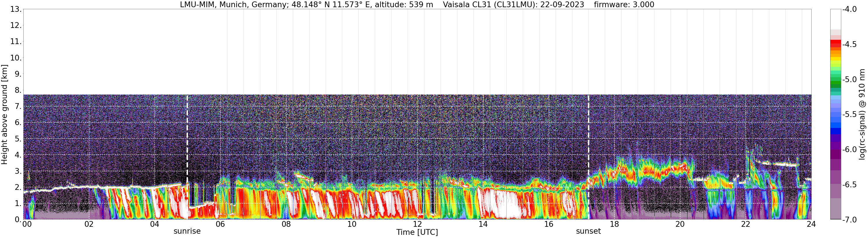This screenshot has height=238, width=868.
Task: Click the y-axis tick label '7.'
Action: [x=18, y=106]
